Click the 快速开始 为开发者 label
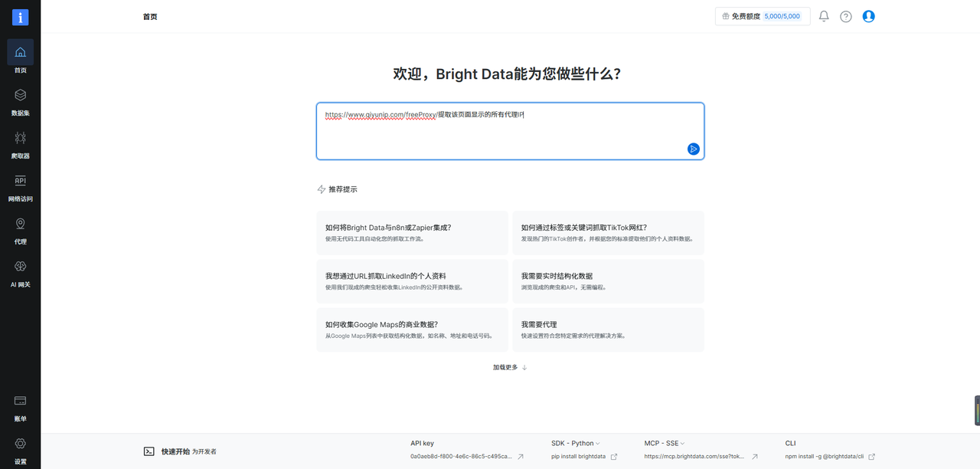 point(189,451)
